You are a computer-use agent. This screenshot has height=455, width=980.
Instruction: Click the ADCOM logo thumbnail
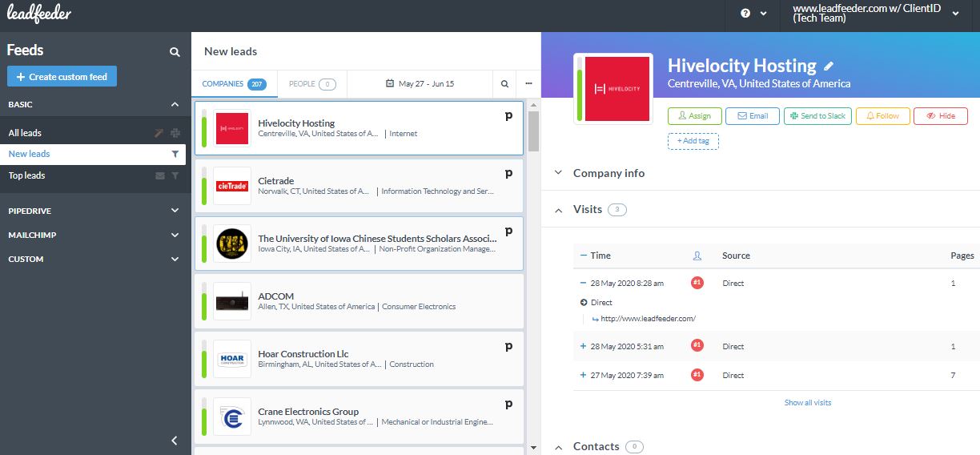click(232, 301)
